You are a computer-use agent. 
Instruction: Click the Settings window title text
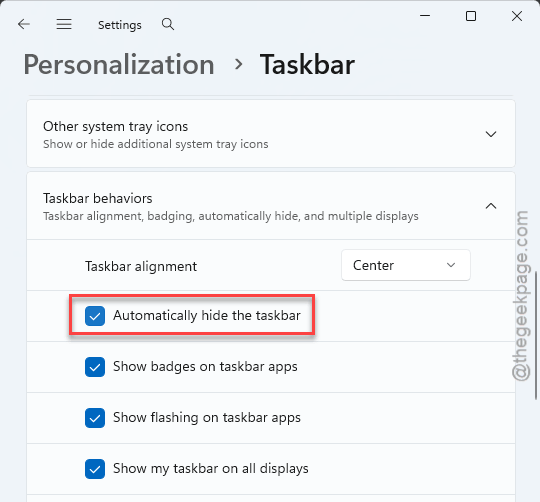tap(120, 25)
